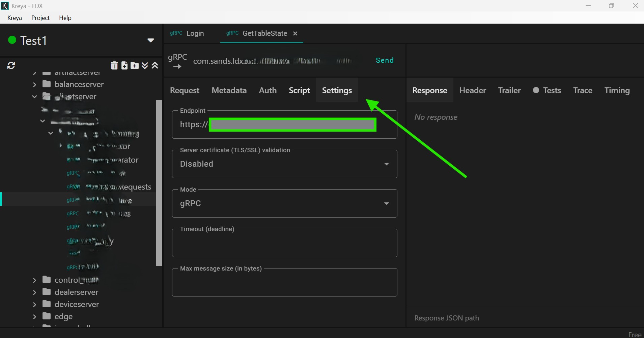
Task: Click the Send button
Action: pos(385,60)
